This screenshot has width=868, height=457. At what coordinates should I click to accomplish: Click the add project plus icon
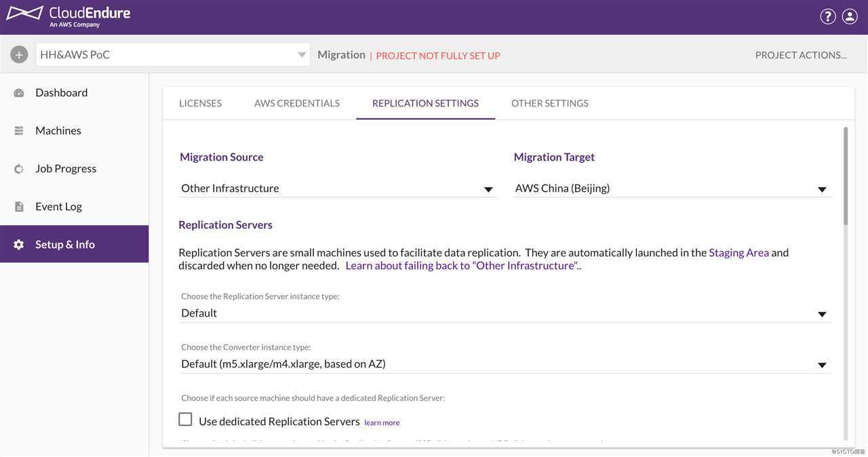pyautogui.click(x=19, y=54)
